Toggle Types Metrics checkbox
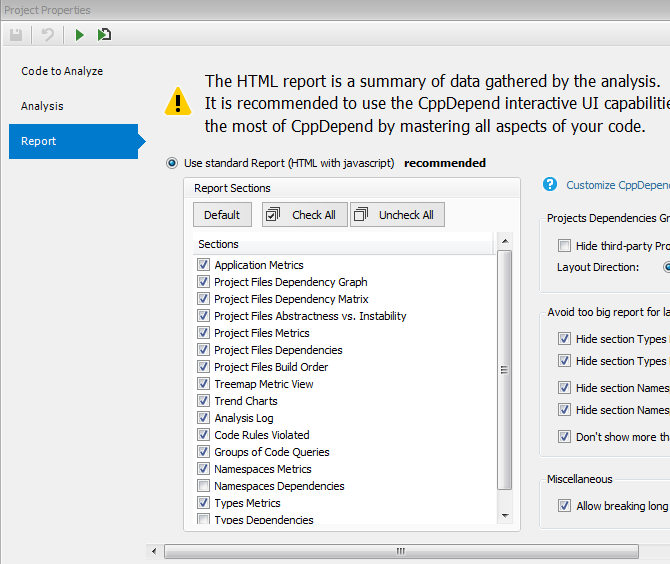The image size is (670, 564). (x=203, y=502)
